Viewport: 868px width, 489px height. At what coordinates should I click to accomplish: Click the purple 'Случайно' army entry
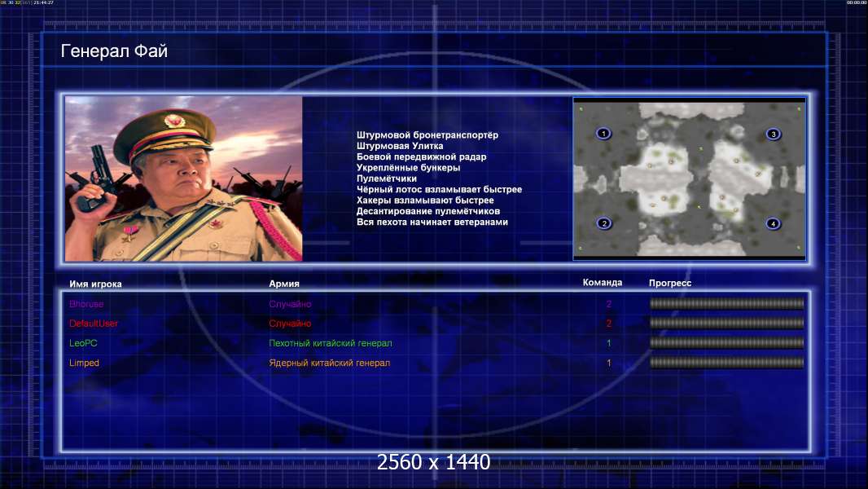(290, 304)
